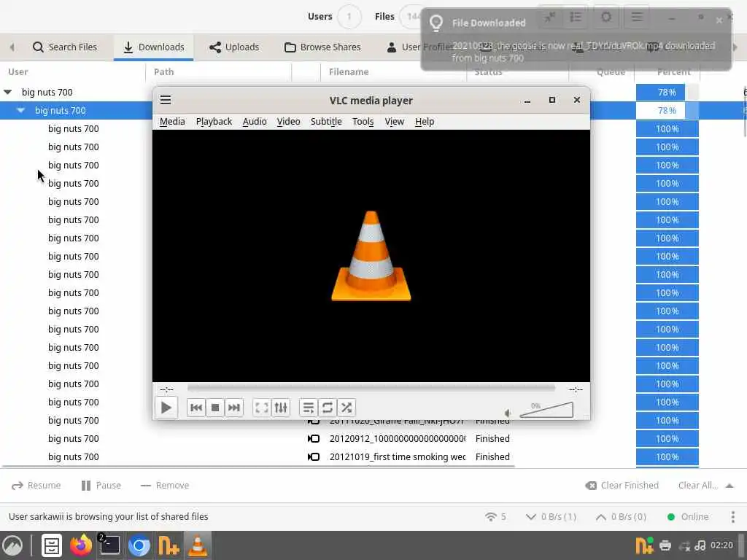This screenshot has width=747, height=560.
Task: Click the upload speed indicator
Action: 621,517
